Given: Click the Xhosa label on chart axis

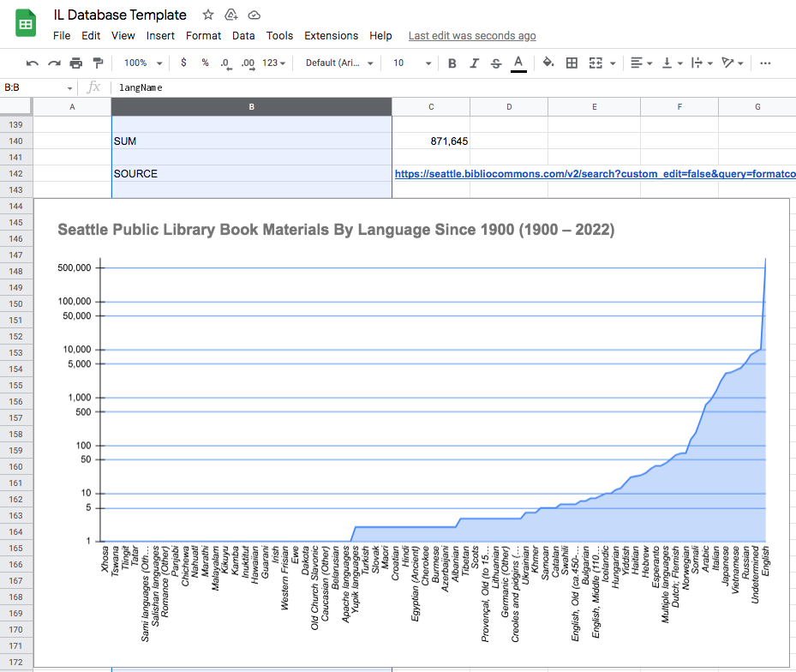Looking at the screenshot, I should [105, 559].
